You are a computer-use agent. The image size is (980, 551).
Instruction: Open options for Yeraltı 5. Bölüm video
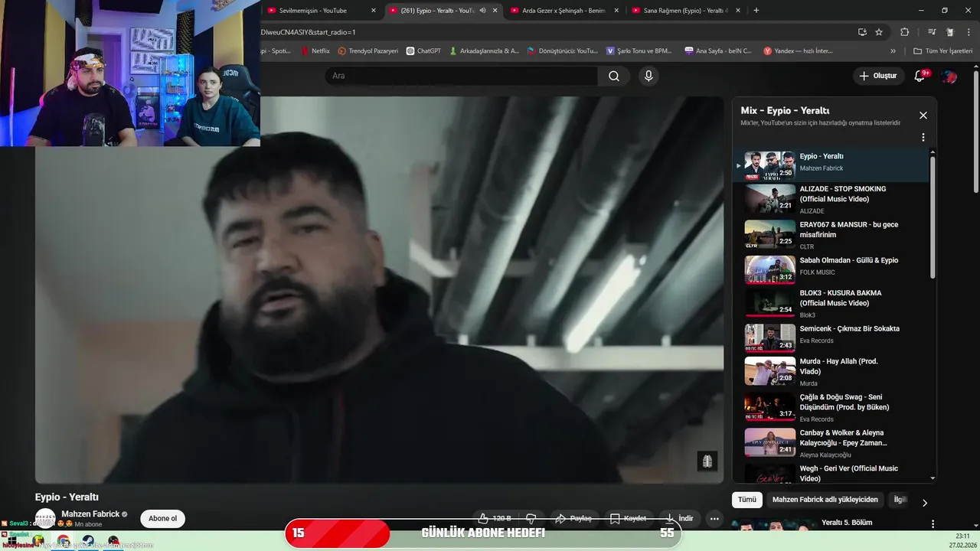[933, 524]
